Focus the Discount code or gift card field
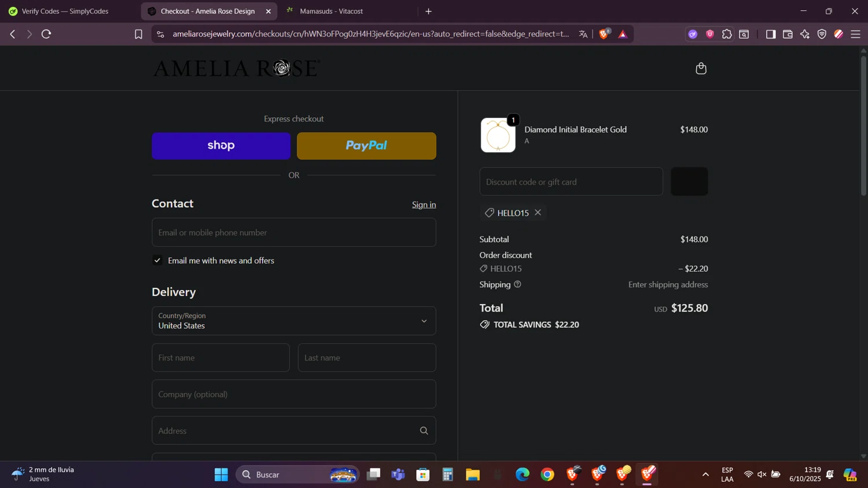 [571, 182]
